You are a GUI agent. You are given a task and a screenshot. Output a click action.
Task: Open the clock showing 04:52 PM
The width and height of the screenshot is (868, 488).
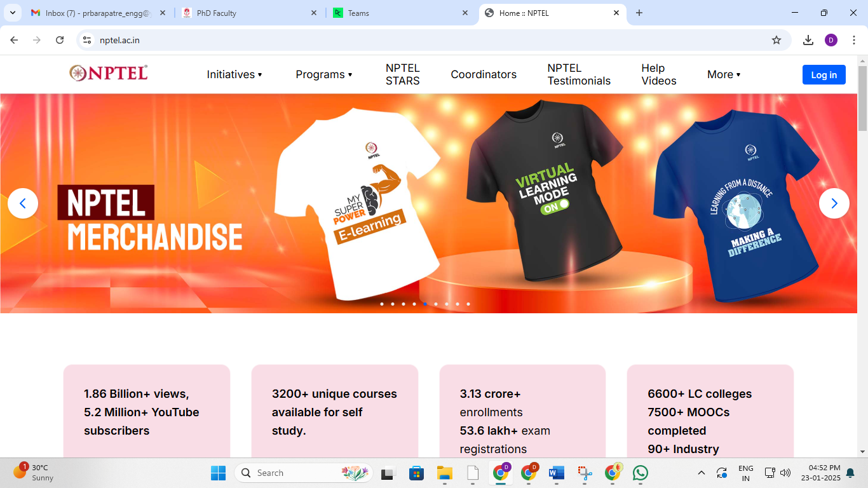click(x=820, y=473)
